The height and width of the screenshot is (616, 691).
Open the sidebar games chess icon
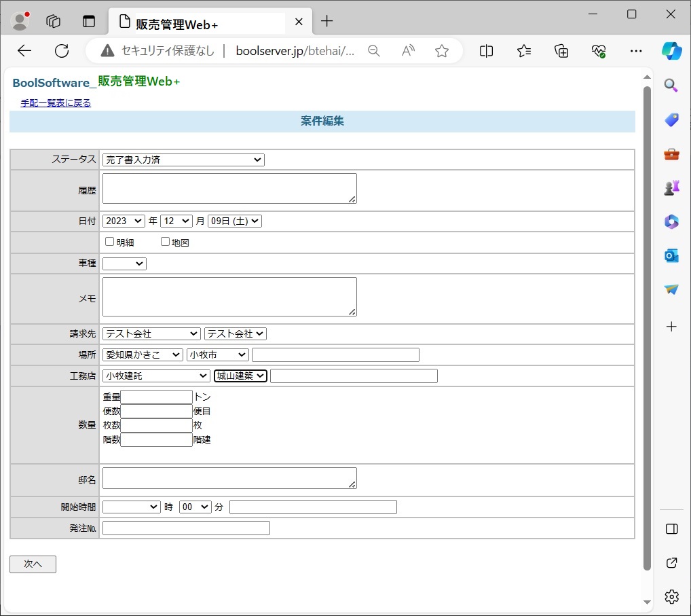[x=671, y=188]
